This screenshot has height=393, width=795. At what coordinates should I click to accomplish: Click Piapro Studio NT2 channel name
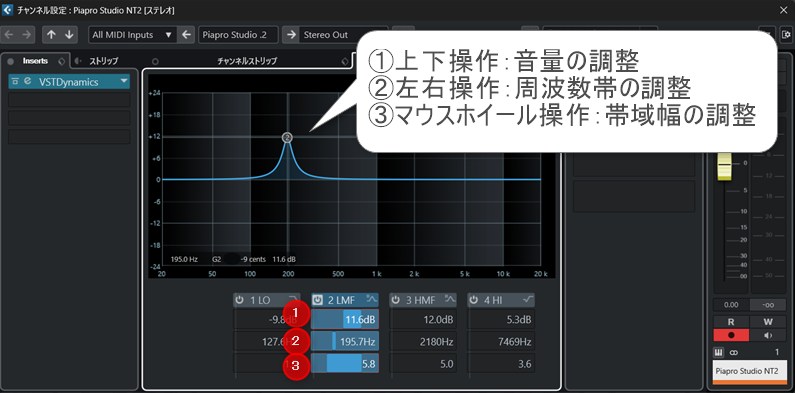click(x=750, y=371)
